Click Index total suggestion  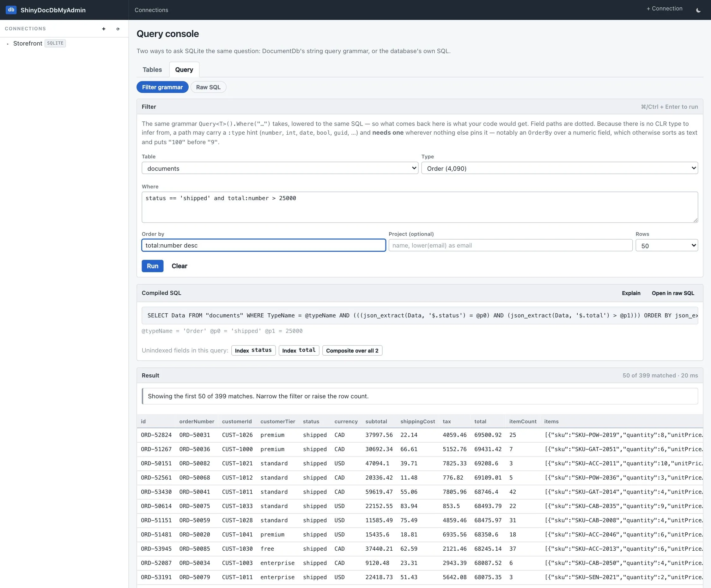coord(299,351)
